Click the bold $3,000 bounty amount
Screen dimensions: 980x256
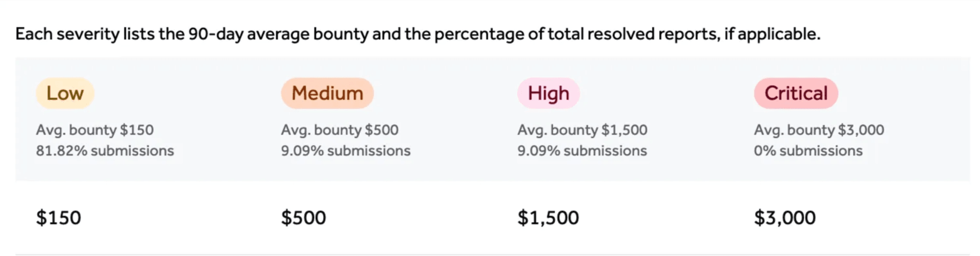tap(784, 218)
